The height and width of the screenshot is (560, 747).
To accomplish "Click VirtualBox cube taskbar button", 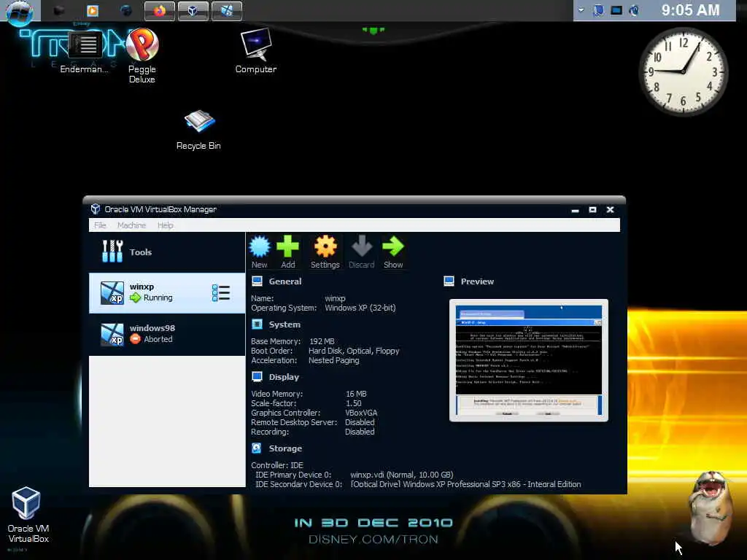I will (193, 11).
